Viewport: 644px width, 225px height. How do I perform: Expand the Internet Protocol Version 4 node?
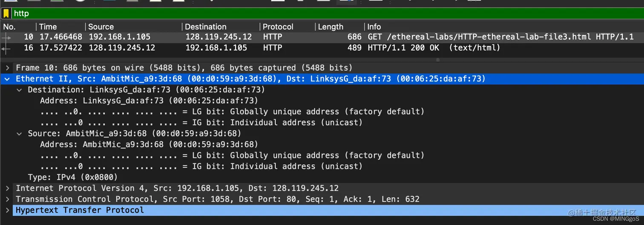[x=7, y=188]
